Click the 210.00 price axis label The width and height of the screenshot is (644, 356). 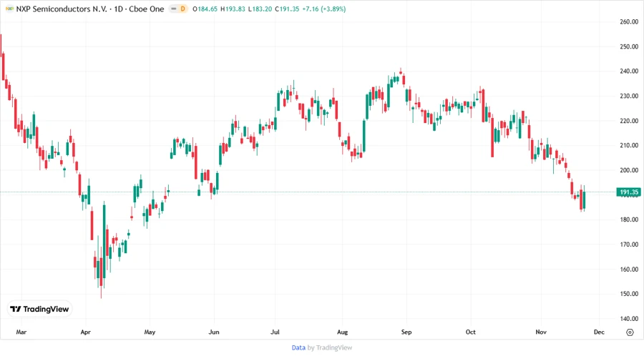click(629, 145)
